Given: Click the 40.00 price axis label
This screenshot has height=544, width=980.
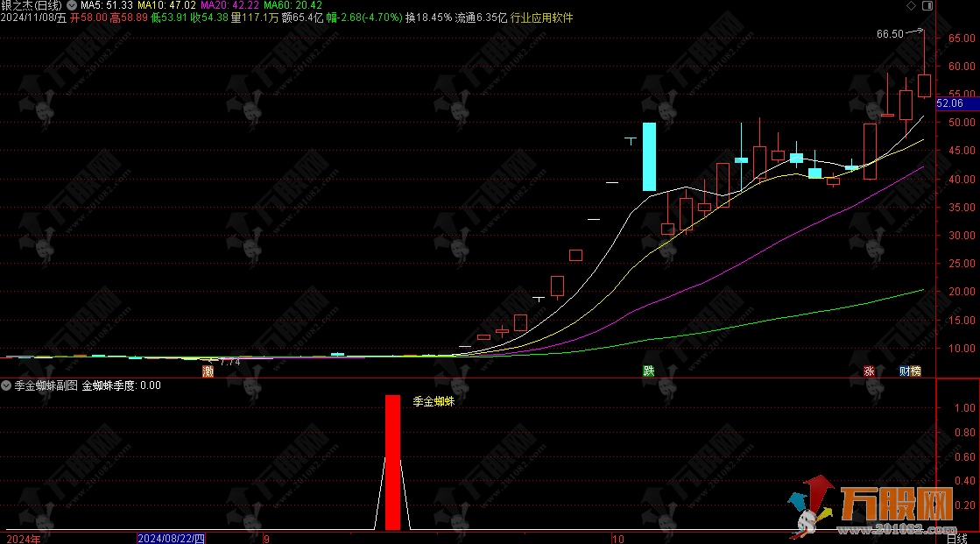Looking at the screenshot, I should point(962,180).
